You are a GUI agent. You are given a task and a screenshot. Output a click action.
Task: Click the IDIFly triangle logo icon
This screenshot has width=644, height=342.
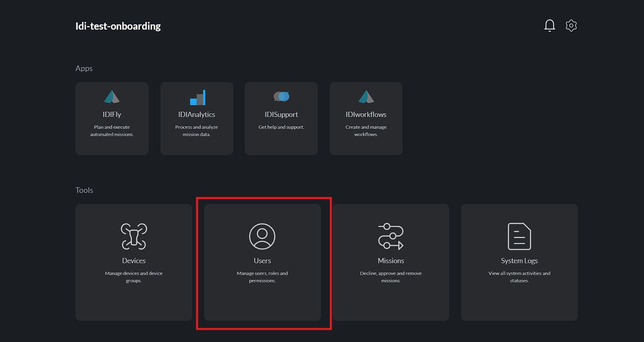click(112, 97)
